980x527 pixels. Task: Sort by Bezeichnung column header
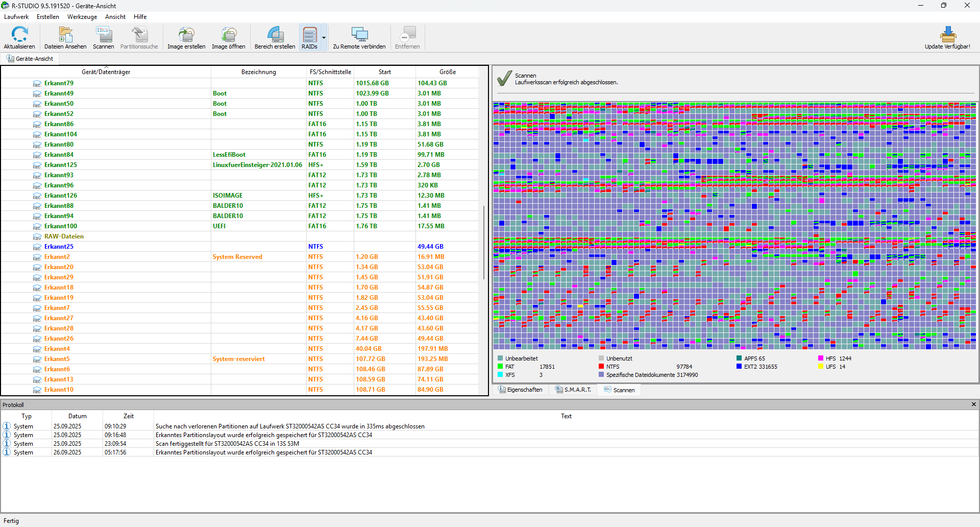click(259, 72)
